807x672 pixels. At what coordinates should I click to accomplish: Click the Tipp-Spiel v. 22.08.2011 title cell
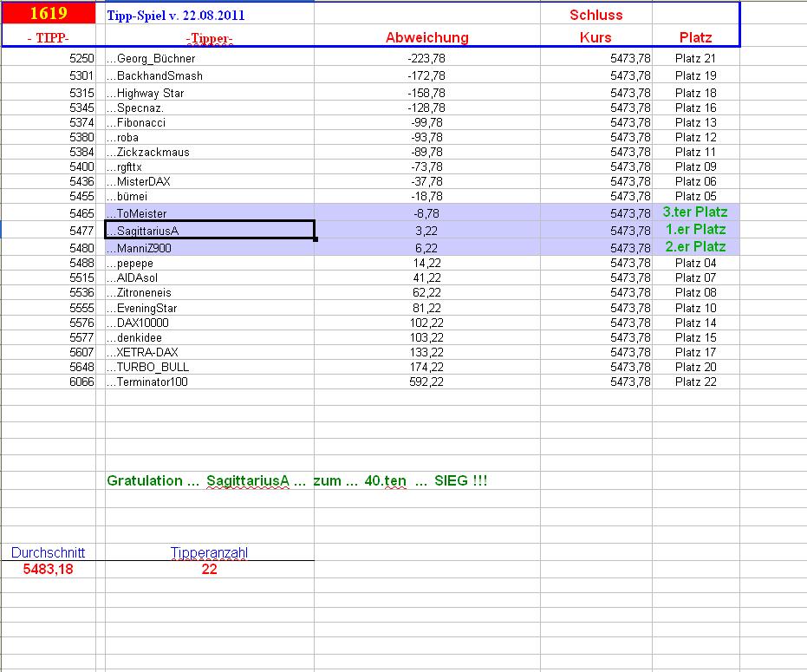coord(173,15)
